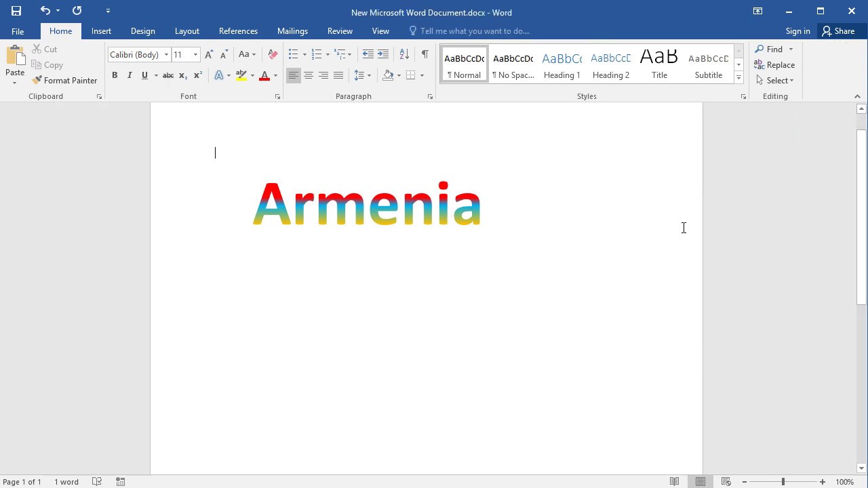Viewport: 868px width, 488px height.
Task: Click the Find button
Action: click(x=770, y=49)
